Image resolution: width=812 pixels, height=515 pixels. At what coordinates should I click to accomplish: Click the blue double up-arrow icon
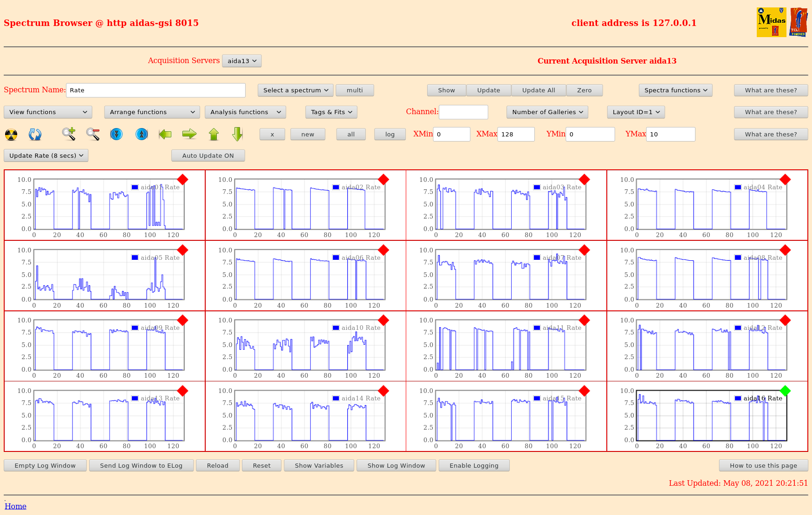[142, 135]
